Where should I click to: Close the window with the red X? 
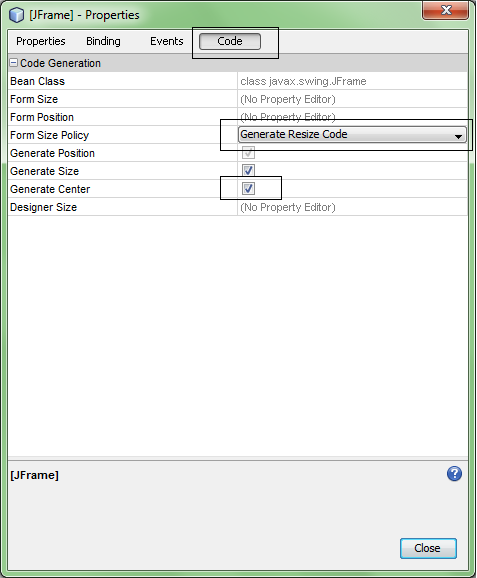click(x=445, y=10)
